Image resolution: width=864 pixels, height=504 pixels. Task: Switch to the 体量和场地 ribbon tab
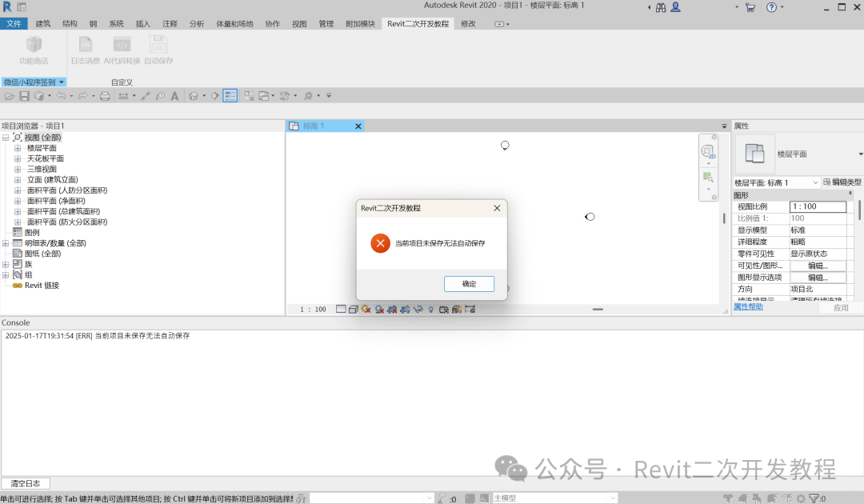[234, 24]
